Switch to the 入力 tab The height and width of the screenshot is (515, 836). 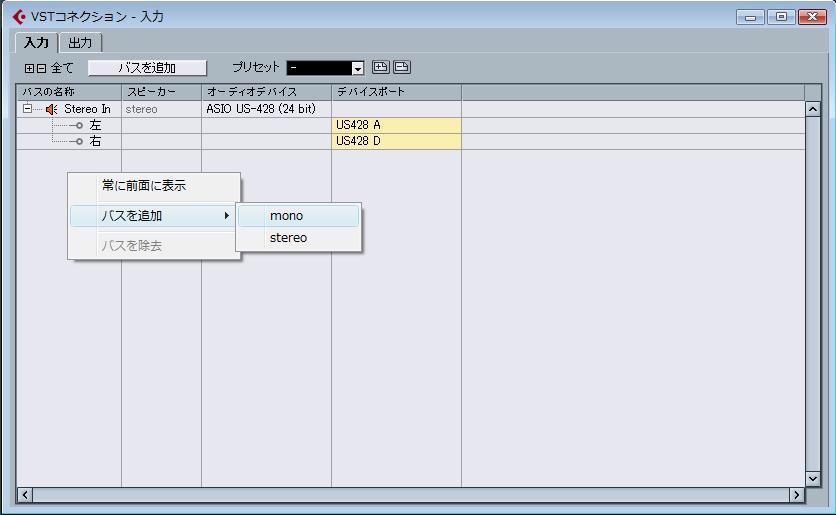(x=36, y=43)
